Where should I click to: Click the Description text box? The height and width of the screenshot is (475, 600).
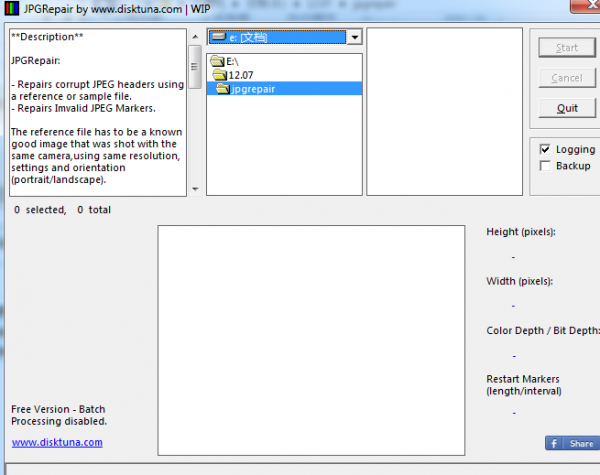point(98,113)
